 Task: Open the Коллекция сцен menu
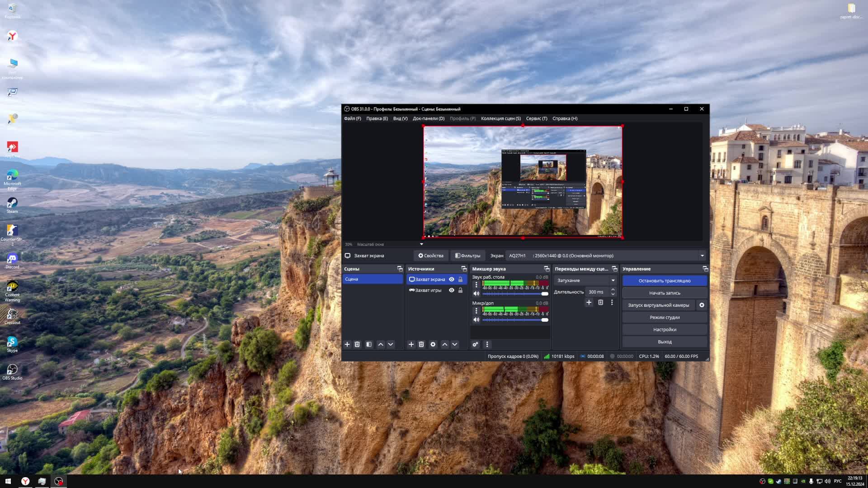coord(500,118)
